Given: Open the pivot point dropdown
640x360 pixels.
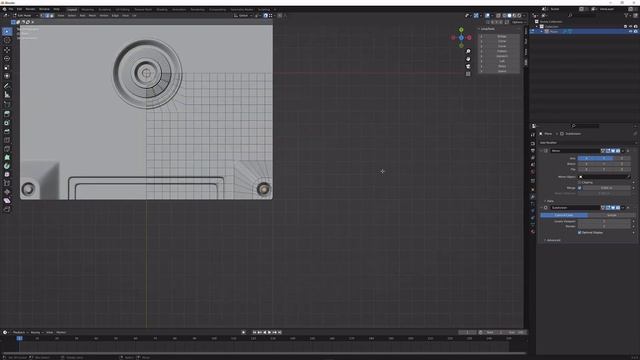Looking at the screenshot, I should tap(257, 16).
